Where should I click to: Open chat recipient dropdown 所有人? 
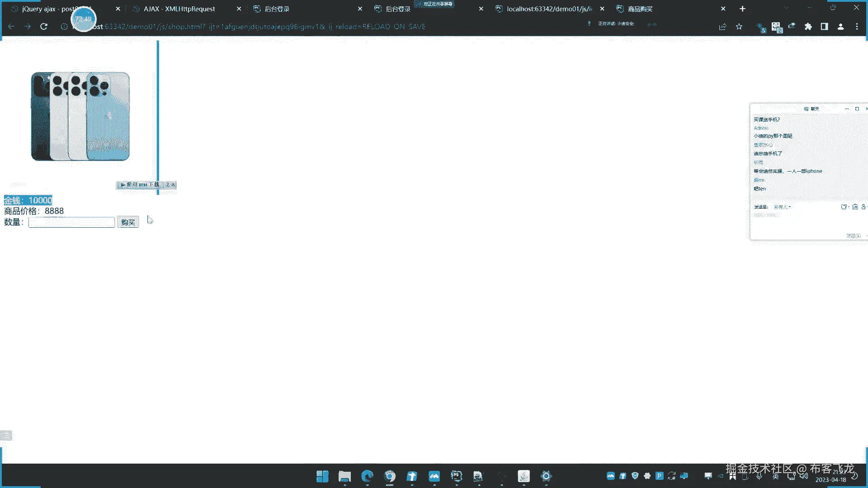coord(782,207)
